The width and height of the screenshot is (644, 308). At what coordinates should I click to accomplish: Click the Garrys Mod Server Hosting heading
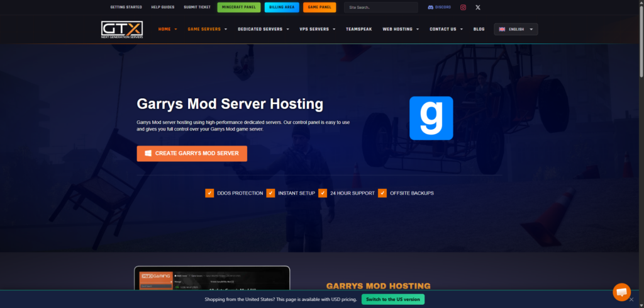coord(230,104)
